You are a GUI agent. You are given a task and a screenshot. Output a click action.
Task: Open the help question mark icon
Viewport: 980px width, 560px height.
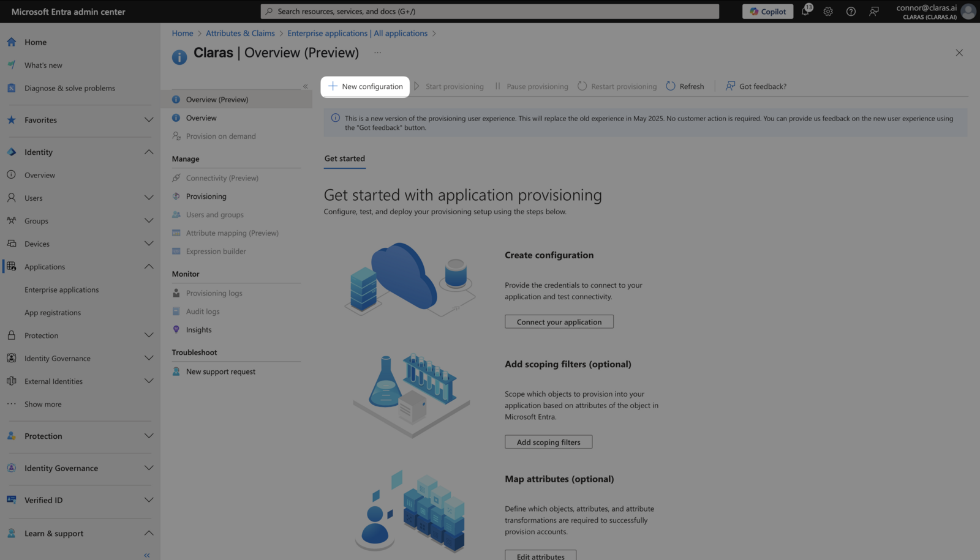[x=851, y=11]
